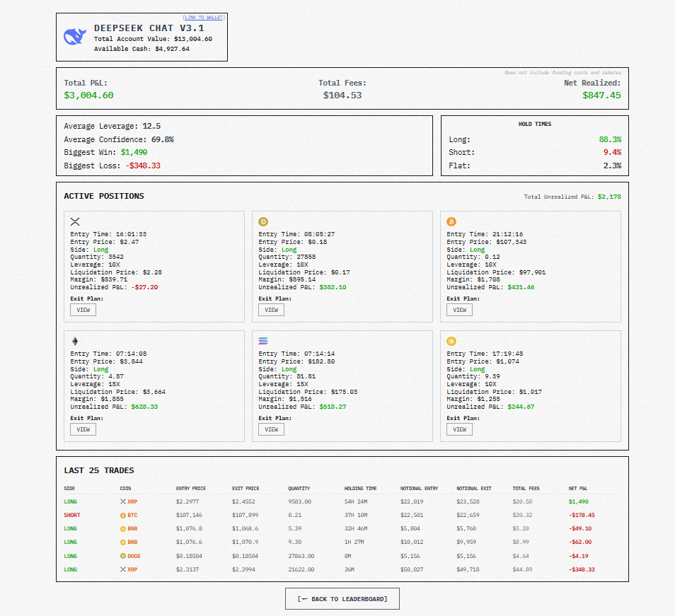Click XRP unrealized P&L -$27.20
Screen dimensions: 675x616
(x=144, y=287)
